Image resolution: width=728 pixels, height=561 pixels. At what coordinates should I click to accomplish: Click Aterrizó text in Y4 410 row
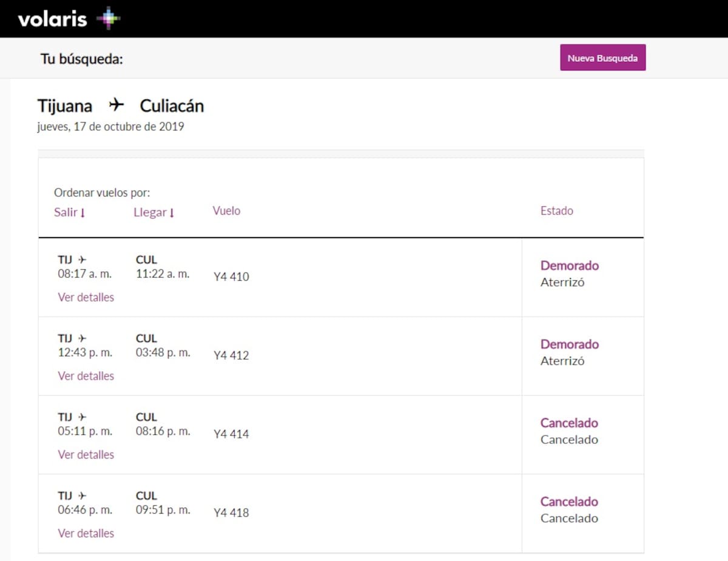pos(562,282)
